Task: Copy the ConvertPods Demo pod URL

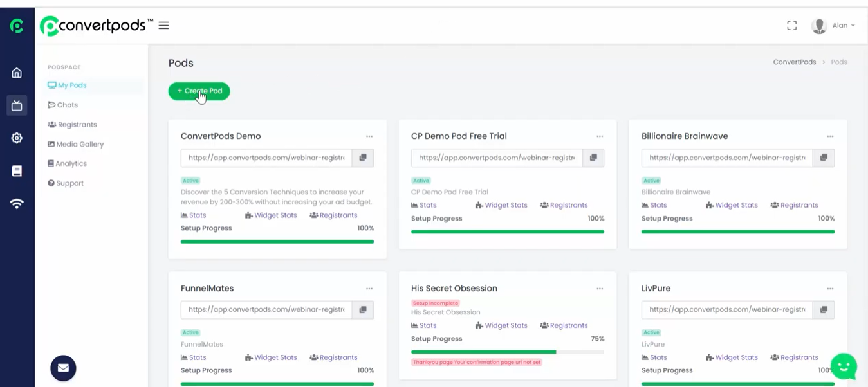Action: (363, 157)
